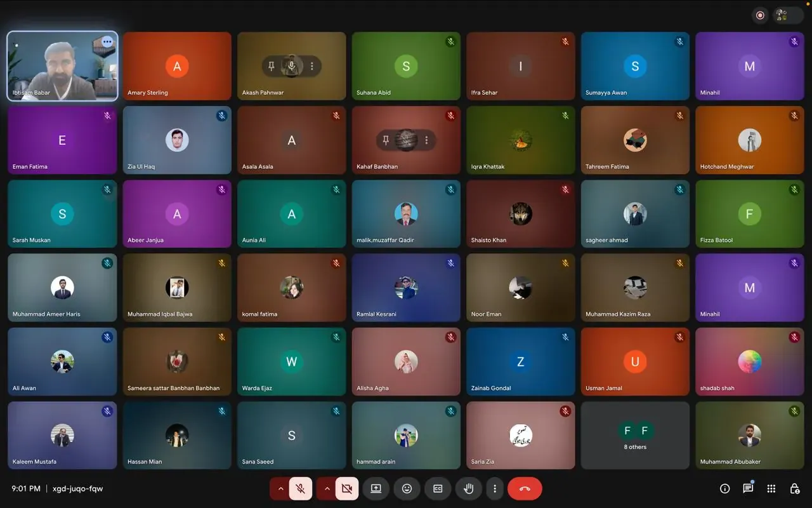Click the name "Kaleem Mustafa"

tap(34, 462)
